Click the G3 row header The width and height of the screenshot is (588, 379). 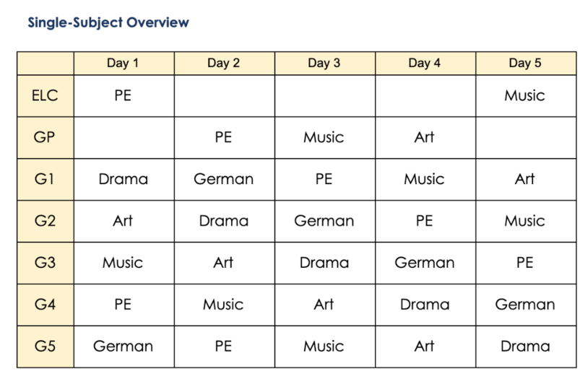tap(46, 263)
